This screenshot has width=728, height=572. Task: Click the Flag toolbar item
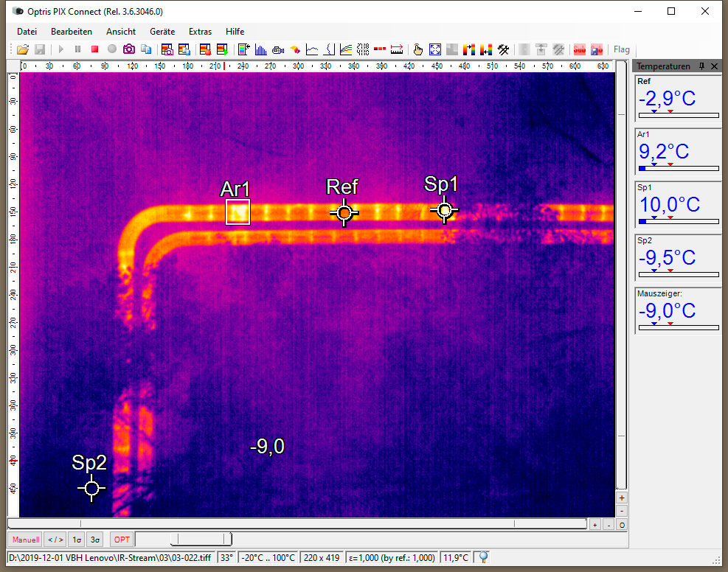[x=622, y=49]
